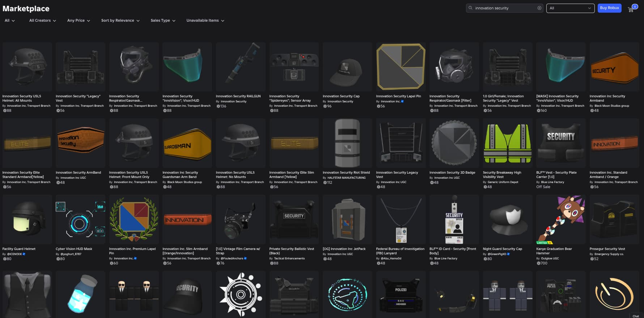Open creator @ICENODE profile link
This screenshot has height=318, width=644.
[14, 254]
